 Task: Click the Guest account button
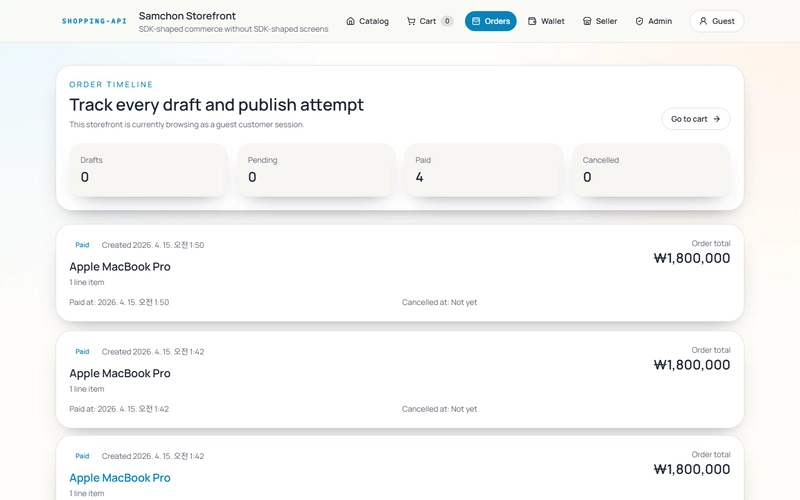pos(717,21)
